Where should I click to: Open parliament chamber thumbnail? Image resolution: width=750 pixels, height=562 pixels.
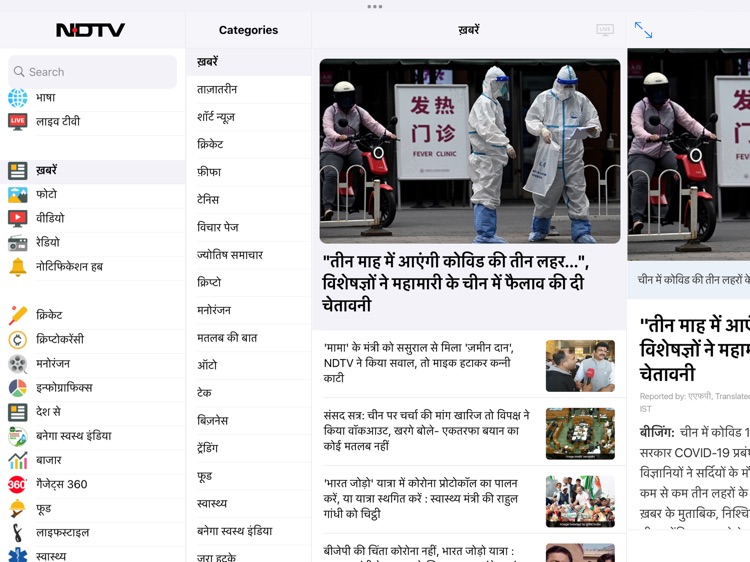(x=580, y=434)
